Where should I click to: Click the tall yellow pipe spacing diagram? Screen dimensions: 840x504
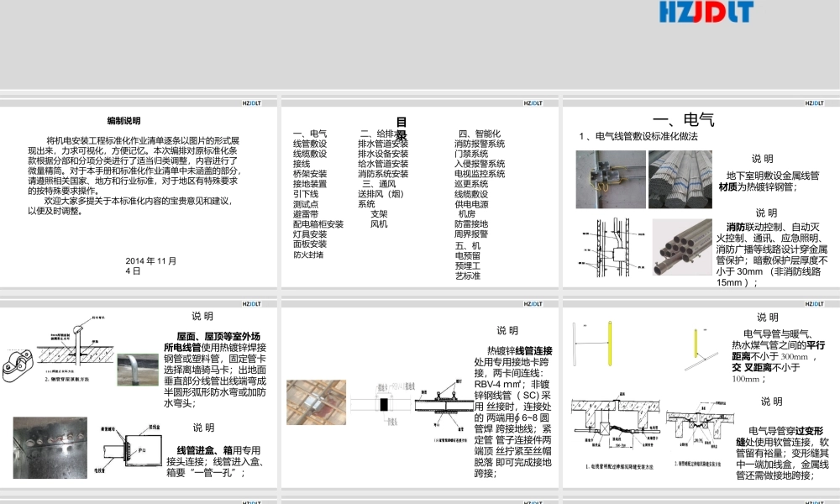pos(593,344)
